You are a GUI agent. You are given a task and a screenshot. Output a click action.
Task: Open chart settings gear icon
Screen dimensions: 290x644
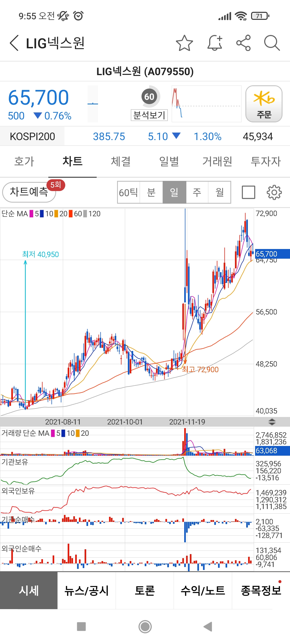click(274, 192)
